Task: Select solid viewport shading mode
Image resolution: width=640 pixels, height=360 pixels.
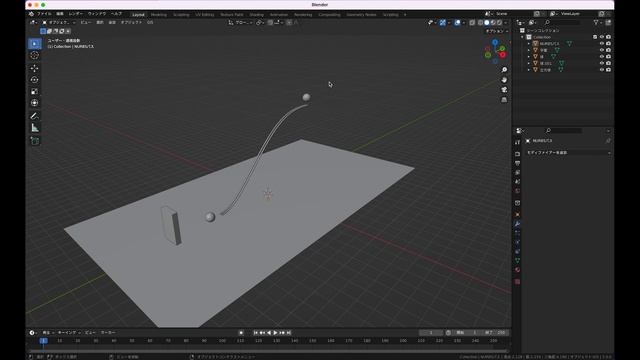Action: (487, 23)
